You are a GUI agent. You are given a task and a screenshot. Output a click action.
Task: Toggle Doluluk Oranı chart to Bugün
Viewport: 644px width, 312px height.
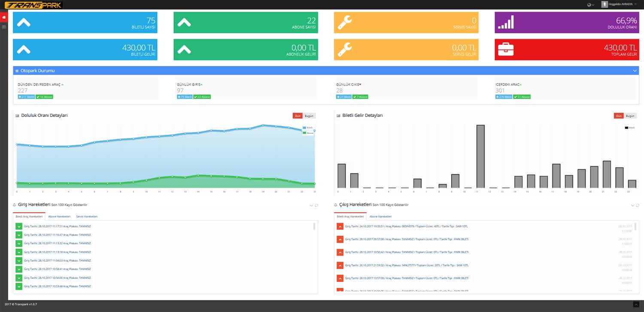click(x=309, y=116)
